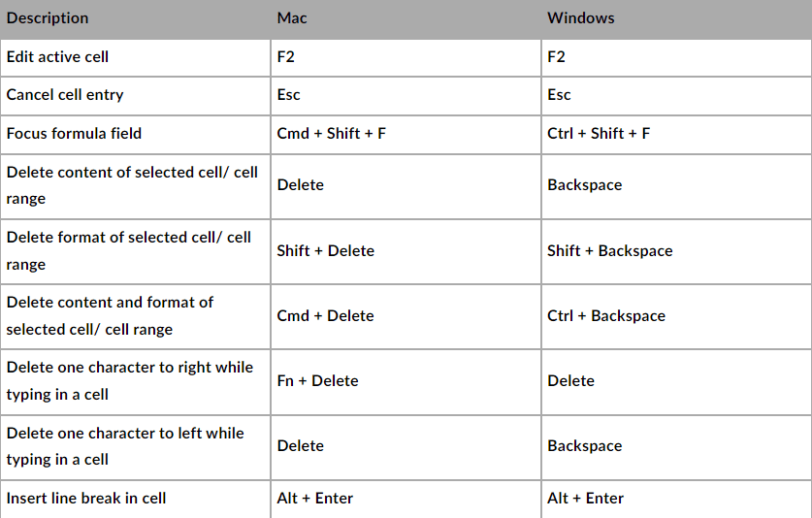Select the 'Edit active cell' description cell
812x518 pixels.
[x=57, y=57]
